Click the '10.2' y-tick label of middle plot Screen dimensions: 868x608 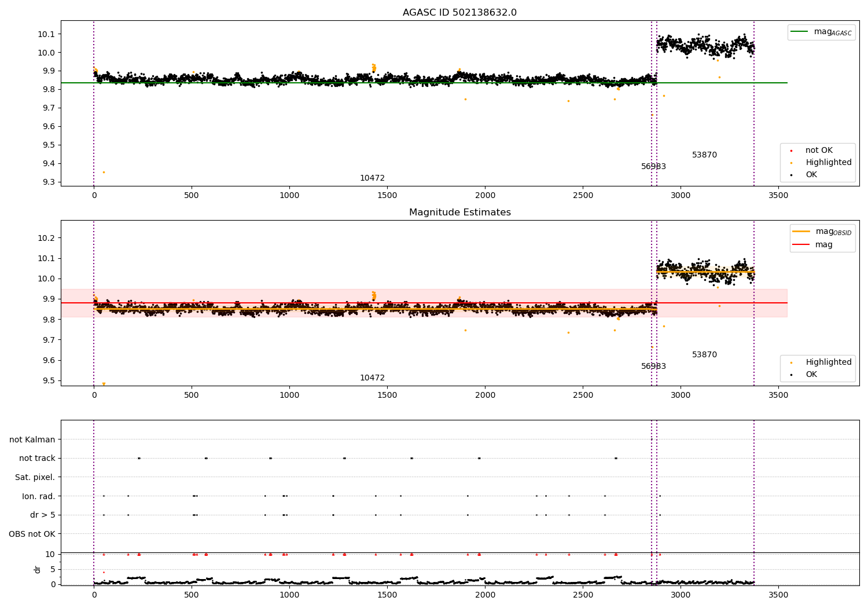click(x=46, y=239)
